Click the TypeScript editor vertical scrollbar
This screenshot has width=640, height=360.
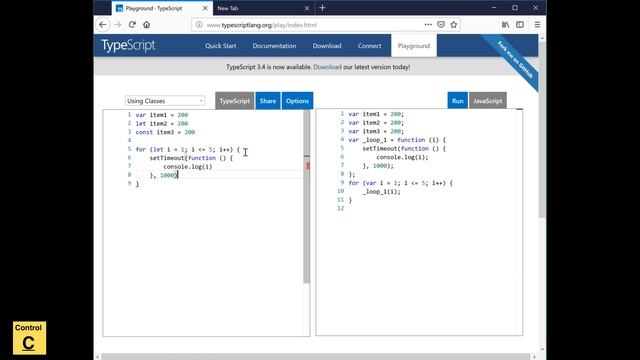[x=307, y=197]
